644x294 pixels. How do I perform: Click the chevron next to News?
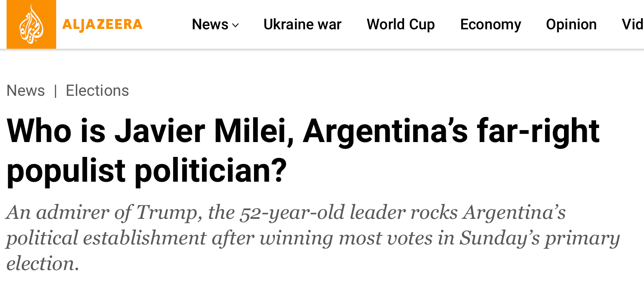coord(235,26)
